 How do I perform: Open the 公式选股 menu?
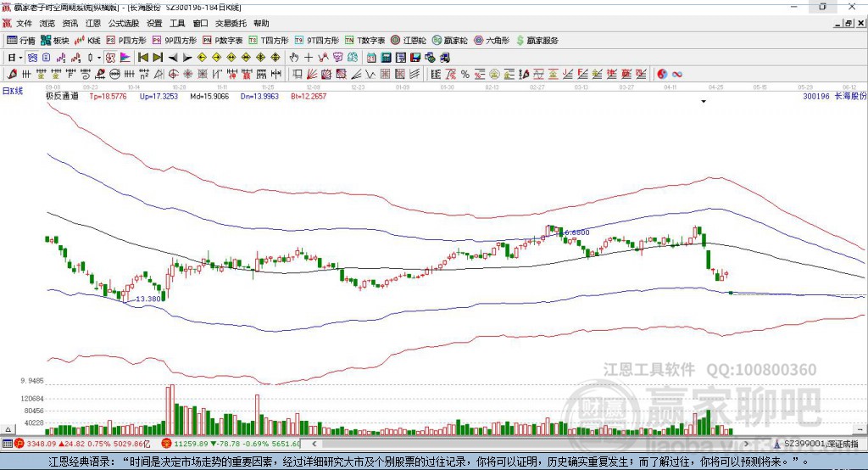pos(124,23)
